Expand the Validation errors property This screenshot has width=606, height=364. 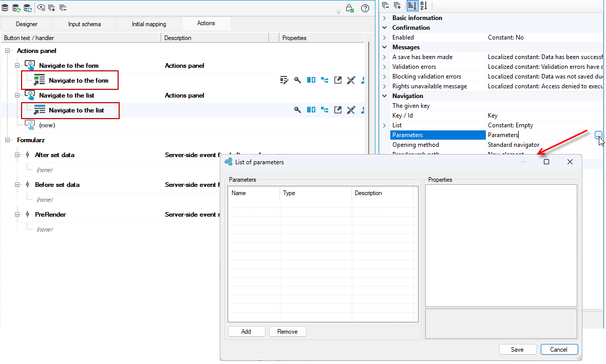pyautogui.click(x=385, y=67)
